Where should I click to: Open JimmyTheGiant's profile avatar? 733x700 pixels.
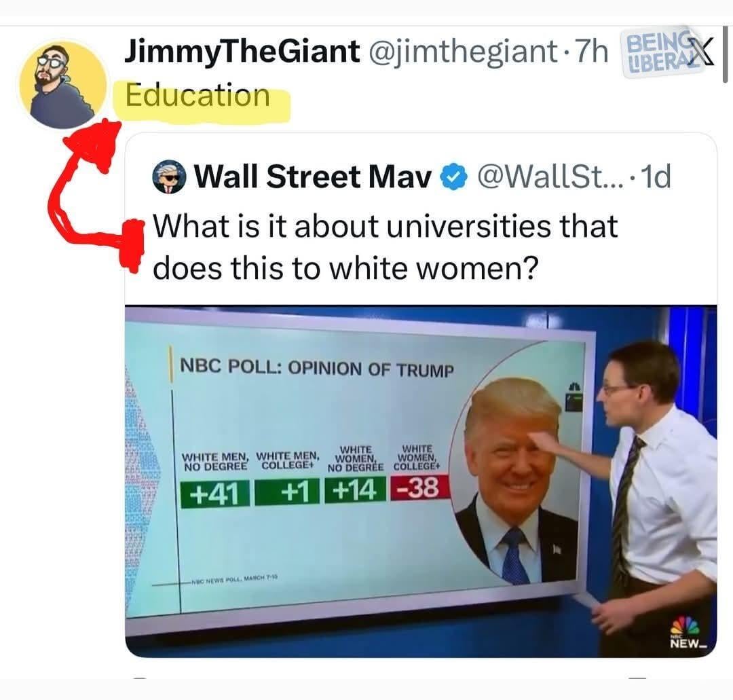pos(62,85)
